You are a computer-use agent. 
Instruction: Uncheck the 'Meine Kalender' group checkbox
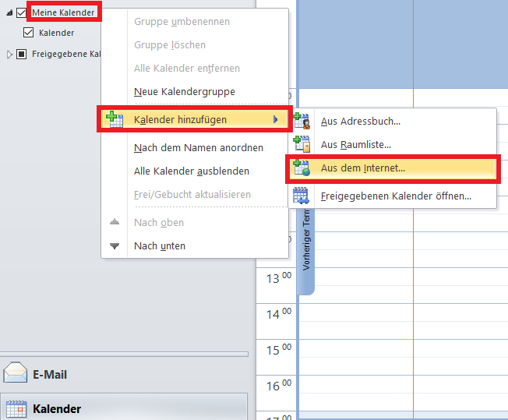21,12
